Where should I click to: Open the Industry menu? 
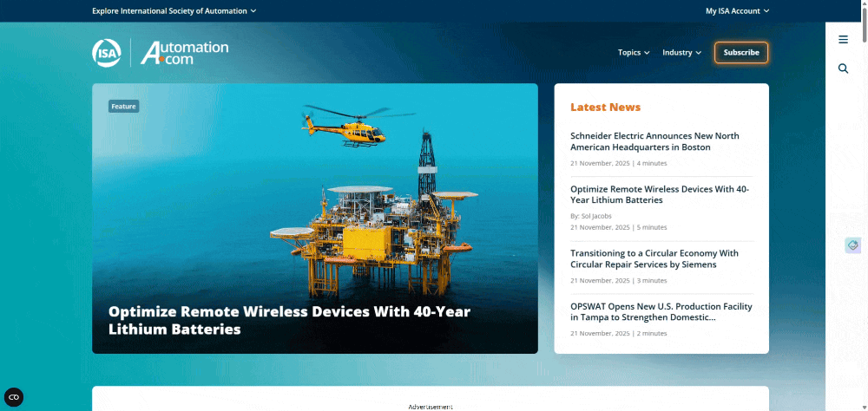tap(682, 53)
